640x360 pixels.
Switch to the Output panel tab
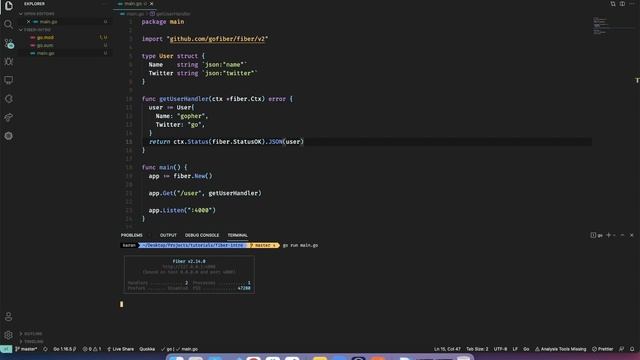168,235
